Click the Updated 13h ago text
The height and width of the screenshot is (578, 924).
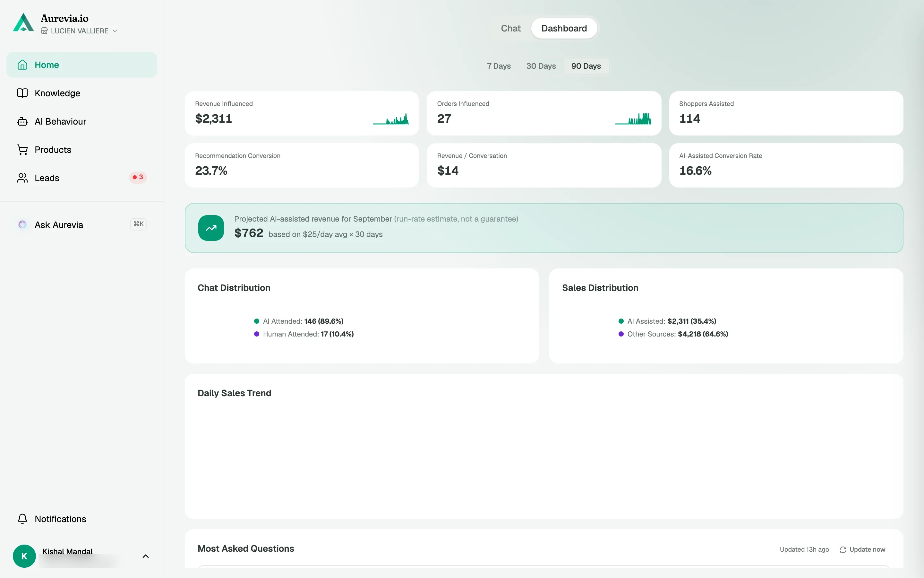tap(804, 549)
